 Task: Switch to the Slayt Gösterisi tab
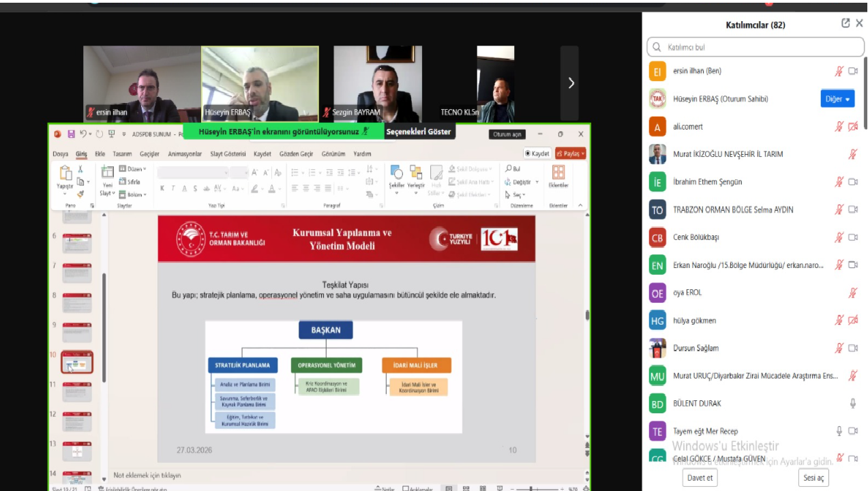228,154
